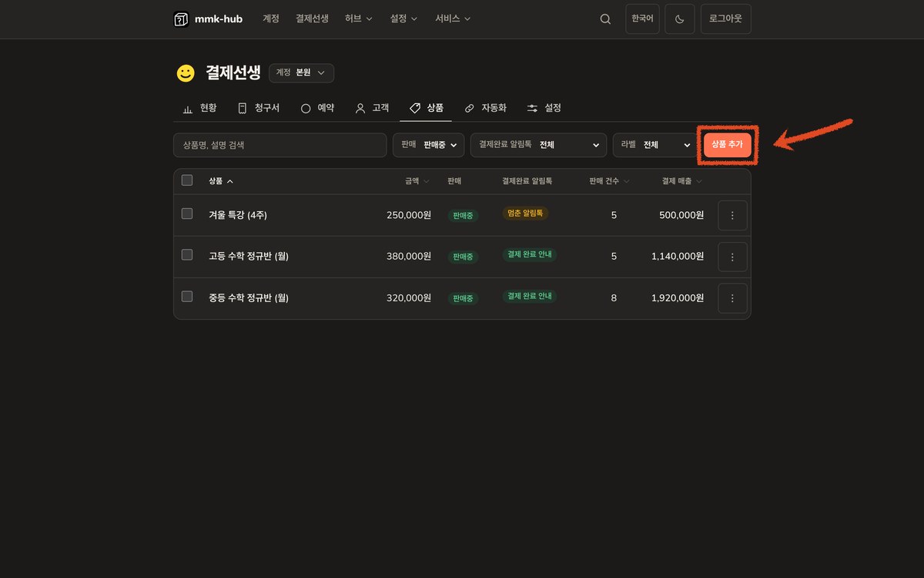The image size is (924, 578).
Task: Switch to the 청구서 tab
Action: click(x=258, y=108)
